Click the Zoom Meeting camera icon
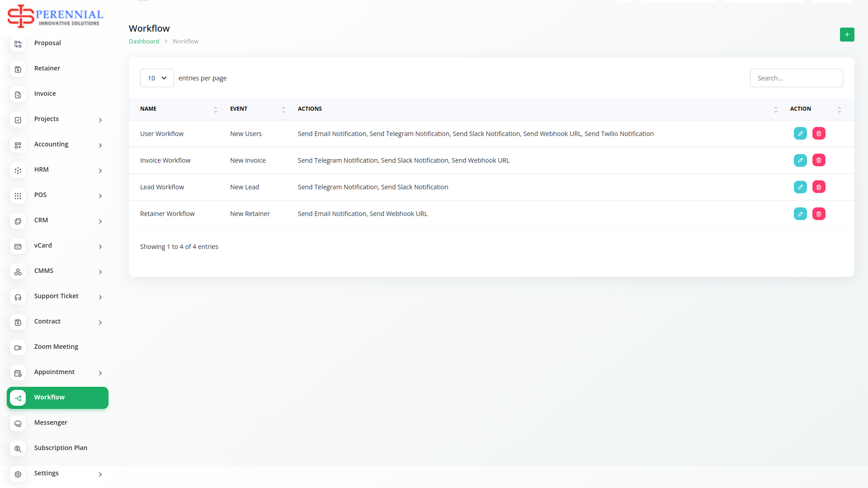Image resolution: width=868 pixels, height=488 pixels. click(18, 347)
